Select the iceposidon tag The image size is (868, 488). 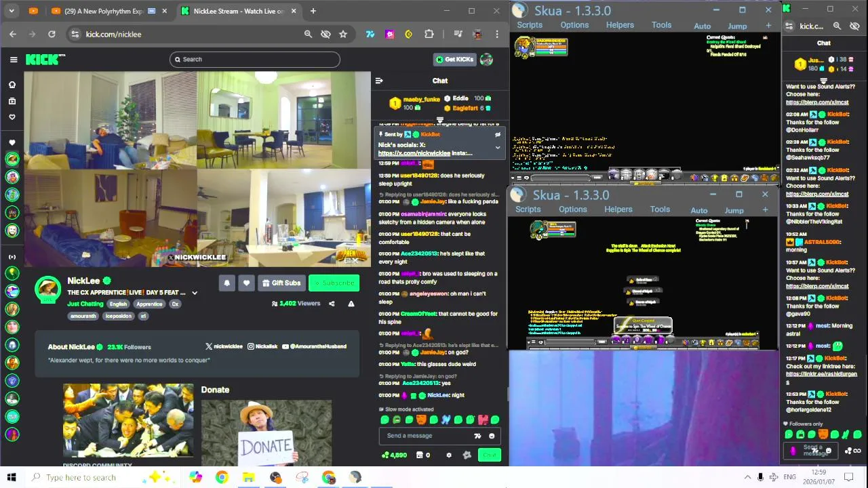(x=119, y=316)
